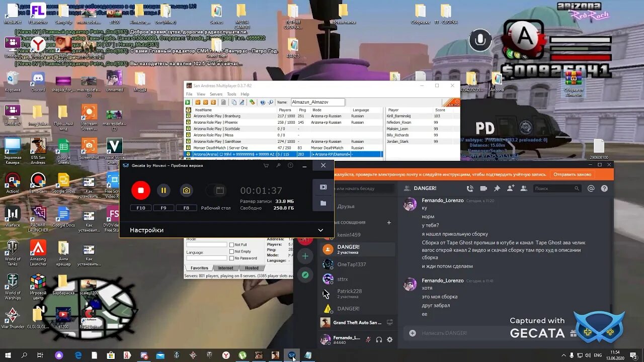Screen dimensions: 644x362
Task: Switch to the Internet tab in SA-MP
Action: (225, 268)
